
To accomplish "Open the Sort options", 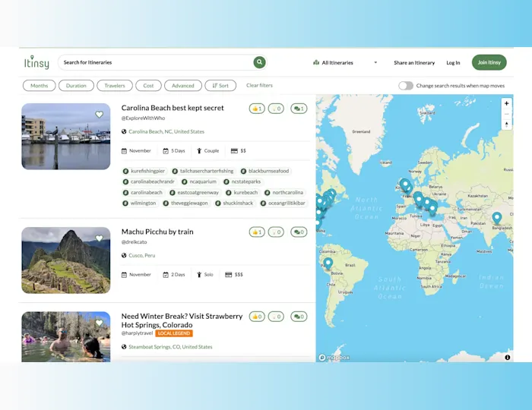I will pos(220,86).
